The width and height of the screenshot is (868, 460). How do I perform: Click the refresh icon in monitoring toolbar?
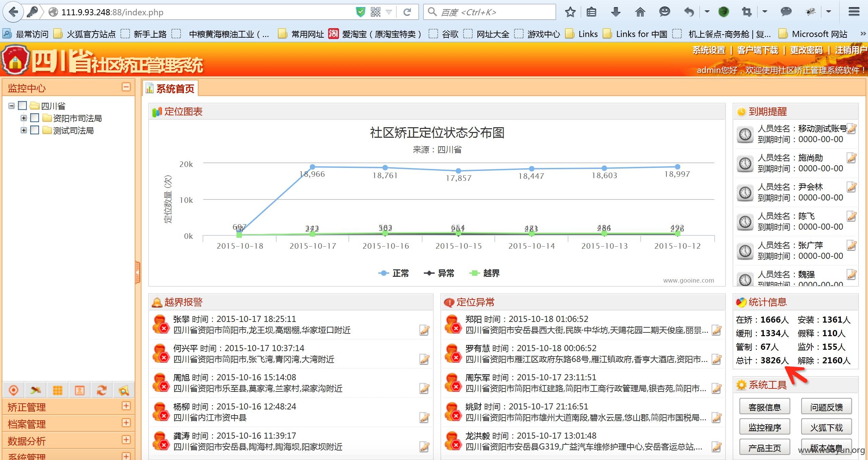[101, 390]
